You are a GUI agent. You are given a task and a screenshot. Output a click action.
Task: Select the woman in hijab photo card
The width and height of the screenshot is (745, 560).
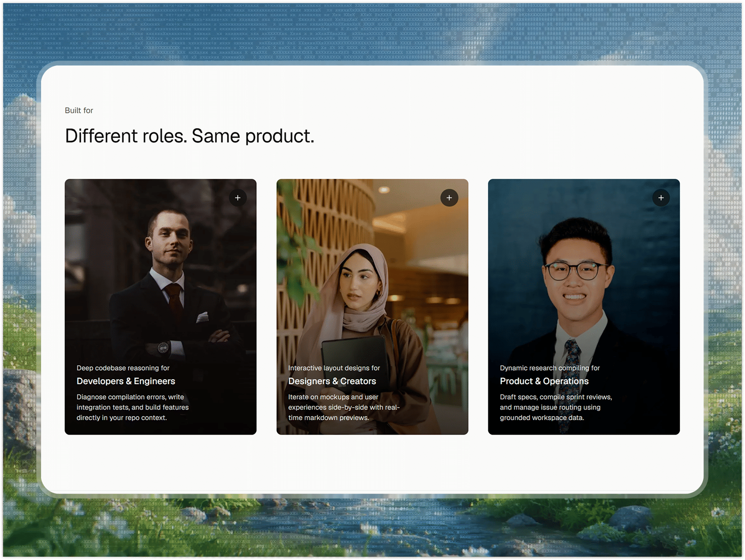coord(372,307)
